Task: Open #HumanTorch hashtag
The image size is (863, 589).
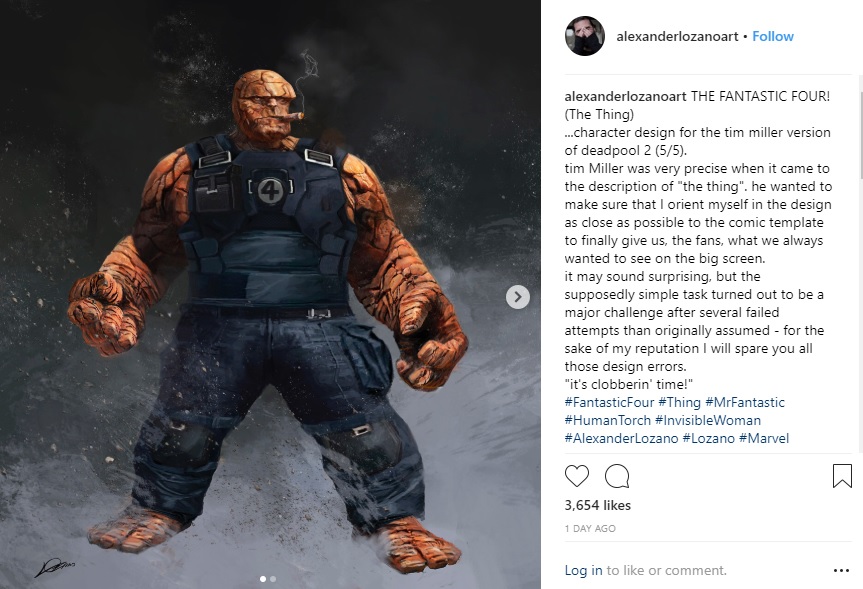Action: click(x=608, y=421)
